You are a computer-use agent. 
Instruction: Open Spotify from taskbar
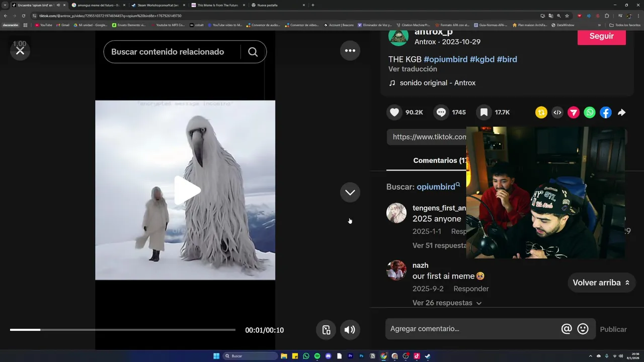317,356
